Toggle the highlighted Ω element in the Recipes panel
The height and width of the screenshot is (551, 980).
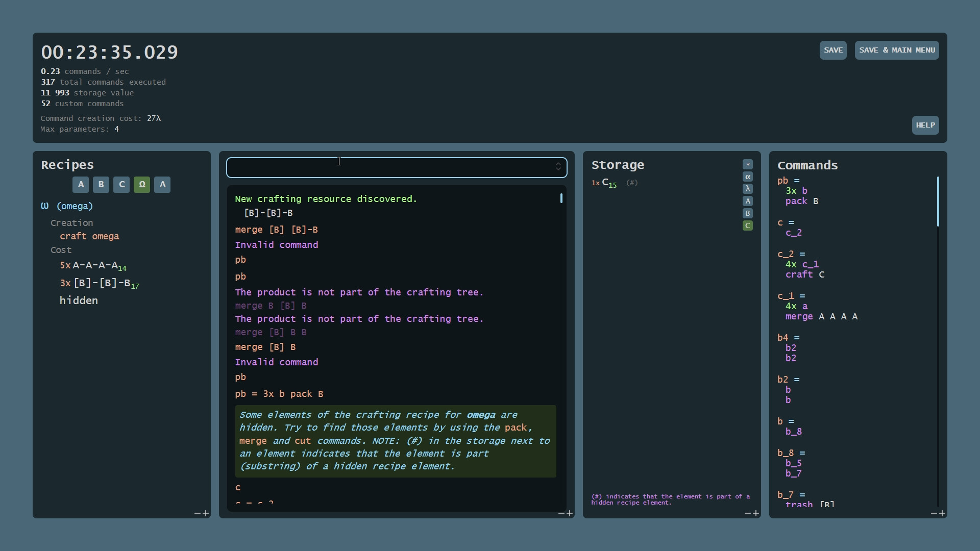[141, 185]
